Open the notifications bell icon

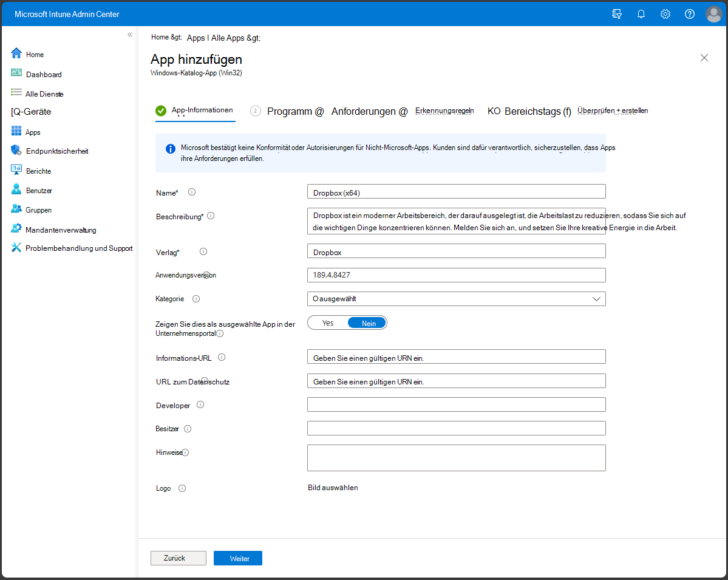641,14
